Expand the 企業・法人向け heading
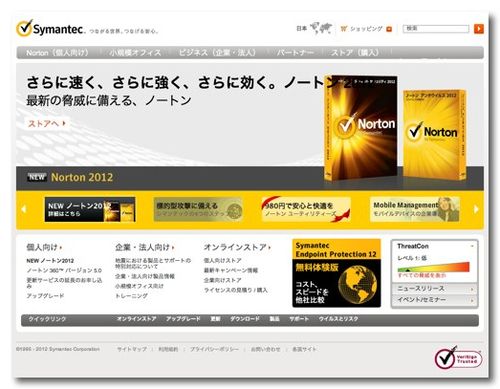The image size is (500, 389). click(x=145, y=247)
